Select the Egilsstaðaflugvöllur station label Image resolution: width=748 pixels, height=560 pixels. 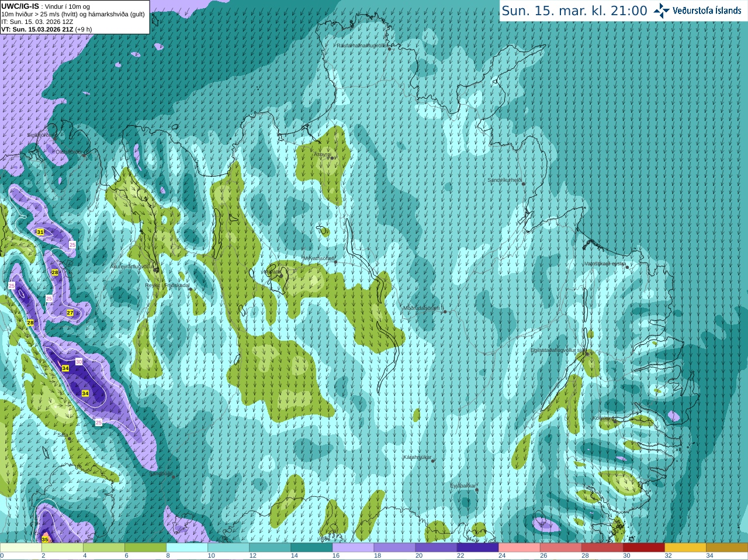pos(557,350)
